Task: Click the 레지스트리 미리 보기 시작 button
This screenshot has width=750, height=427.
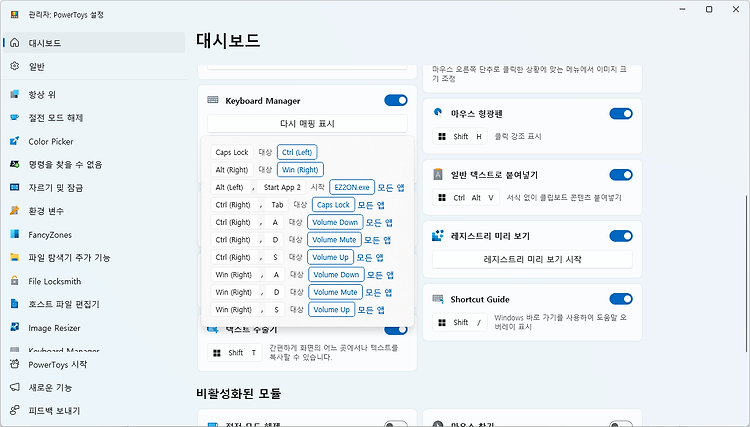Action: [532, 259]
